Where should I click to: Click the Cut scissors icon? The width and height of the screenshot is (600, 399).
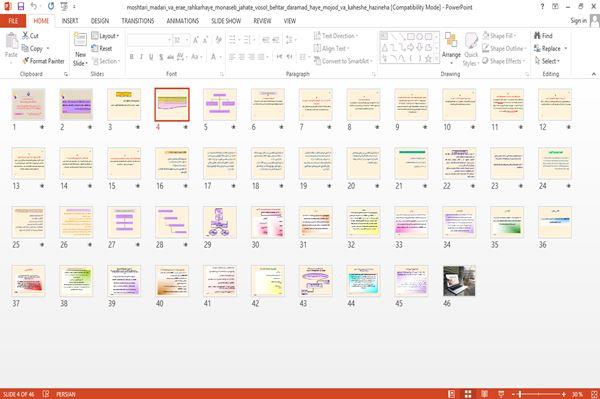(x=26, y=36)
